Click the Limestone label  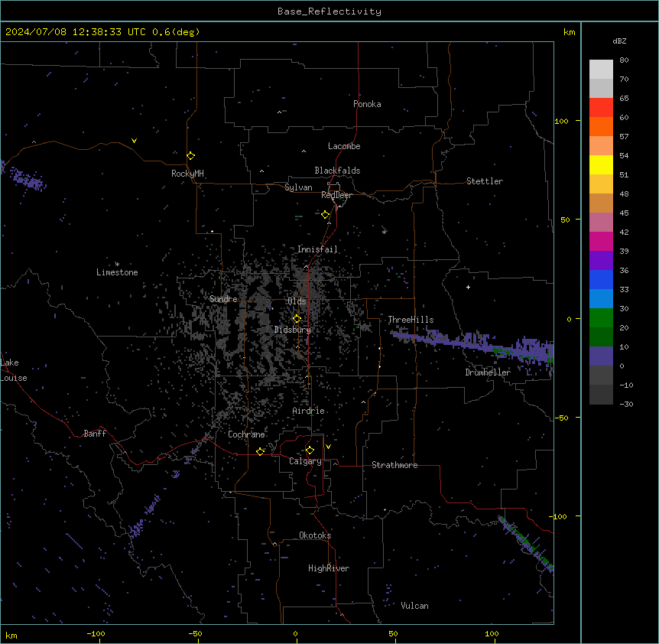[117, 272]
